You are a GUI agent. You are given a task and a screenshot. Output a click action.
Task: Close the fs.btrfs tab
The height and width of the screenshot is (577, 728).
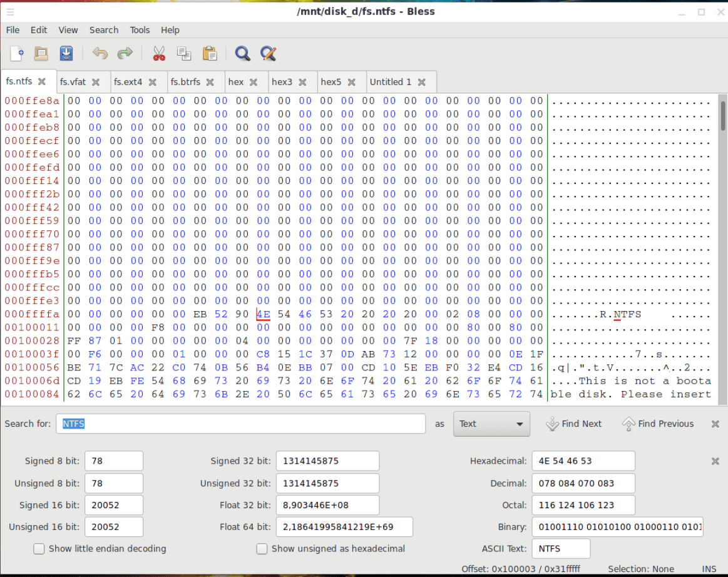(210, 82)
